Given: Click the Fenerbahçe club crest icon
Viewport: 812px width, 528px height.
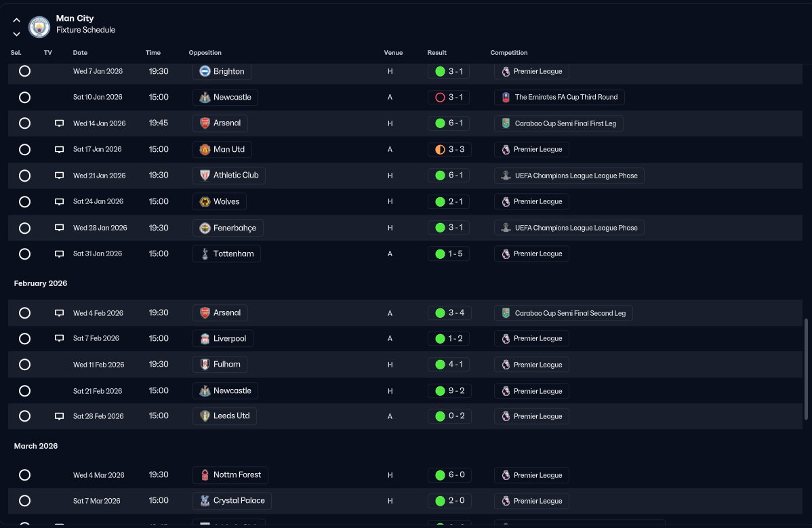Looking at the screenshot, I should pos(205,228).
